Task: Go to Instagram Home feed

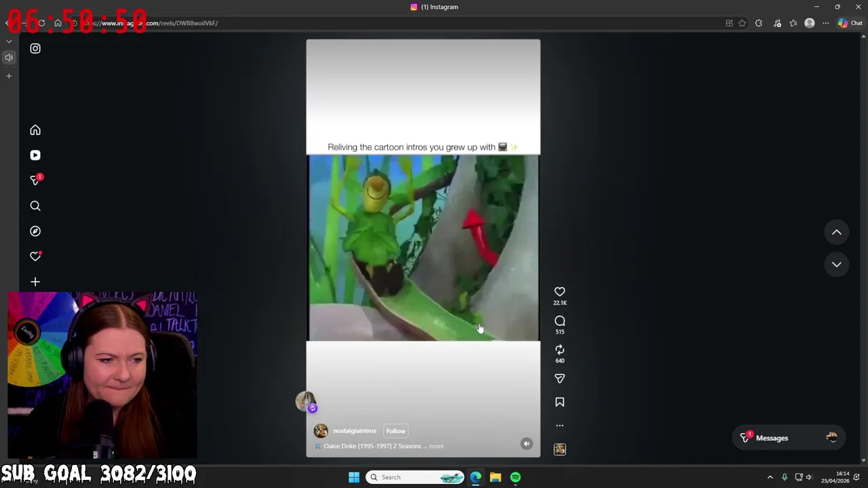Action: pos(35,130)
